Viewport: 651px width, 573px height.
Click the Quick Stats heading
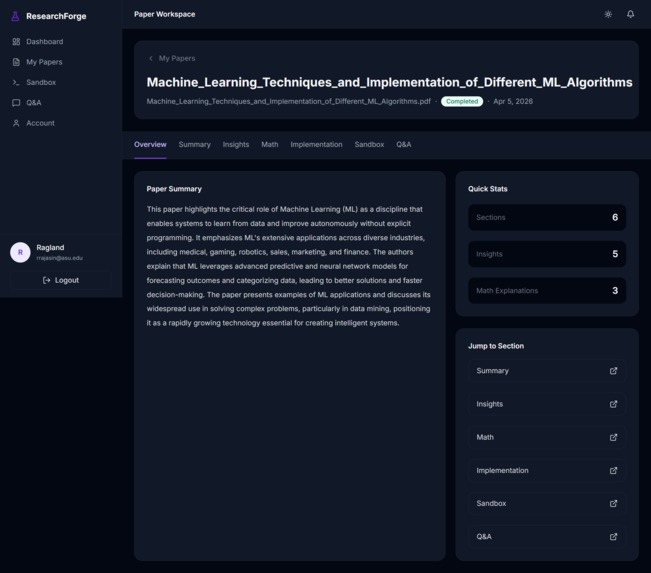tap(487, 189)
